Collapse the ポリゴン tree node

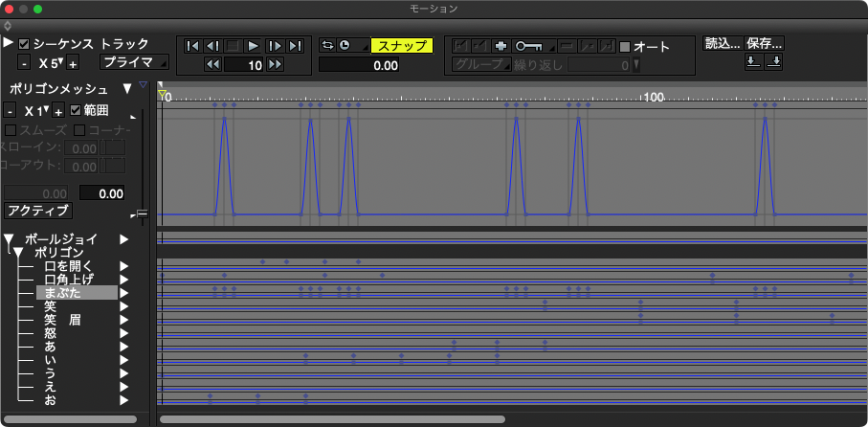[18, 253]
